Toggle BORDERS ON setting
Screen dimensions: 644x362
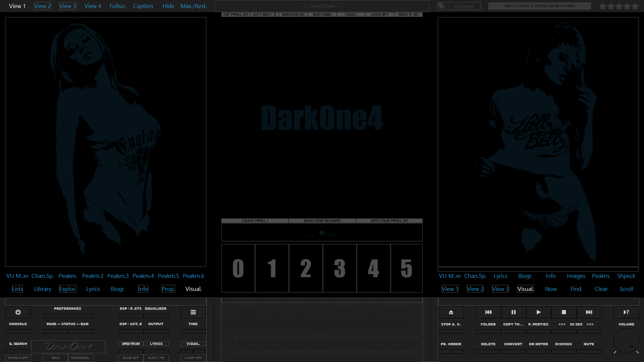click(x=293, y=15)
